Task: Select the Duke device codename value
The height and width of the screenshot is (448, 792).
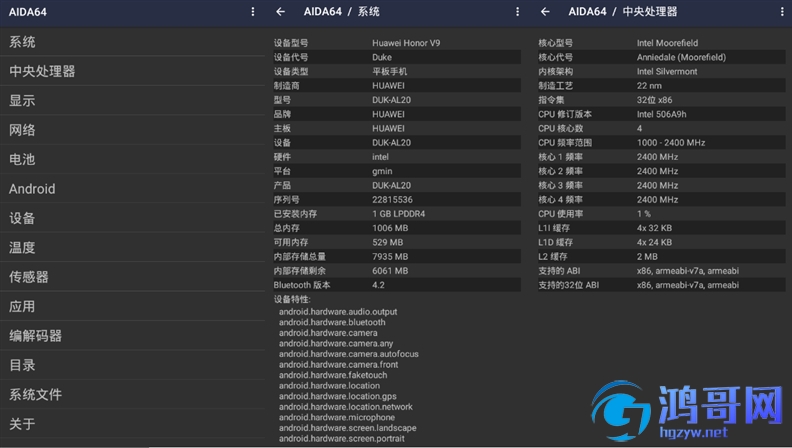Action: [382, 57]
